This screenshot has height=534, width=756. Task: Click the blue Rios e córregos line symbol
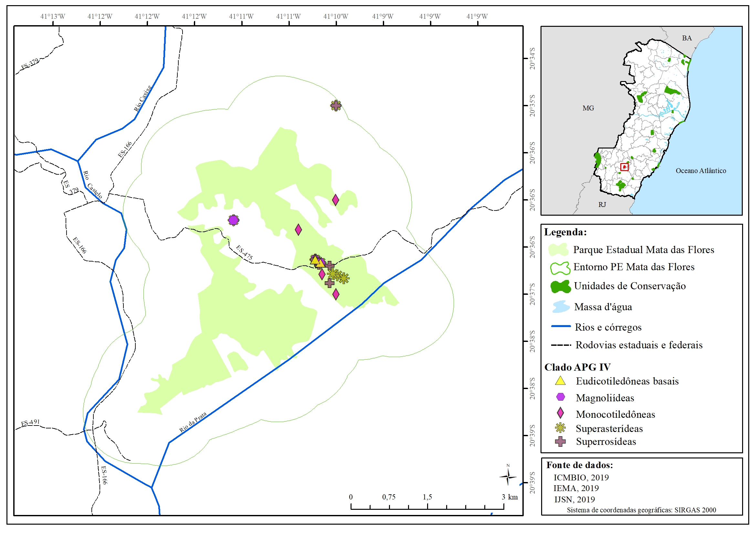coord(561,326)
